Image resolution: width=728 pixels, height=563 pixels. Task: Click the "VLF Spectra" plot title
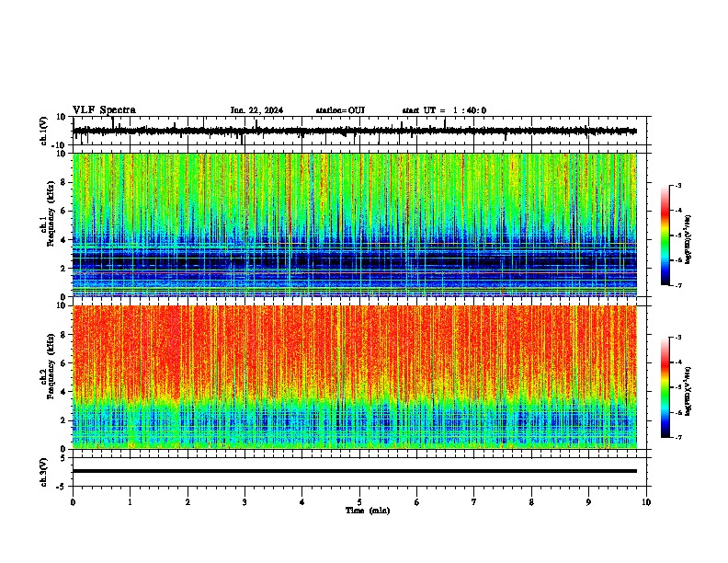tap(104, 110)
